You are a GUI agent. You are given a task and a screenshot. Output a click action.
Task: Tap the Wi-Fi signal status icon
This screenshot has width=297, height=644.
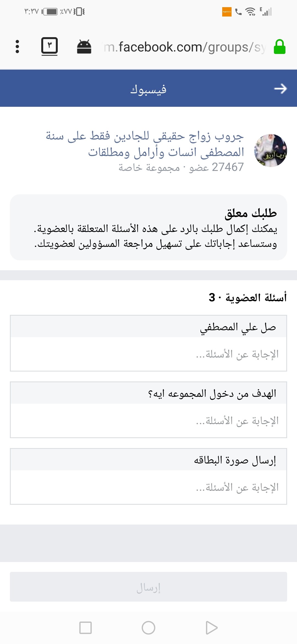coord(250,12)
